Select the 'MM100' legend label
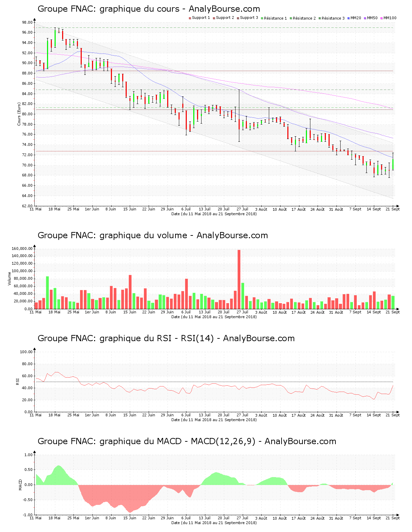 tap(390, 18)
